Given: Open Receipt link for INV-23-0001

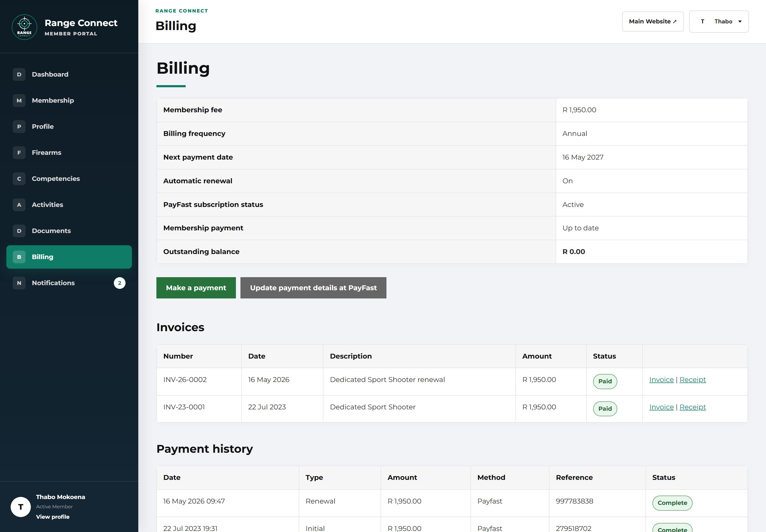Looking at the screenshot, I should pyautogui.click(x=693, y=407).
